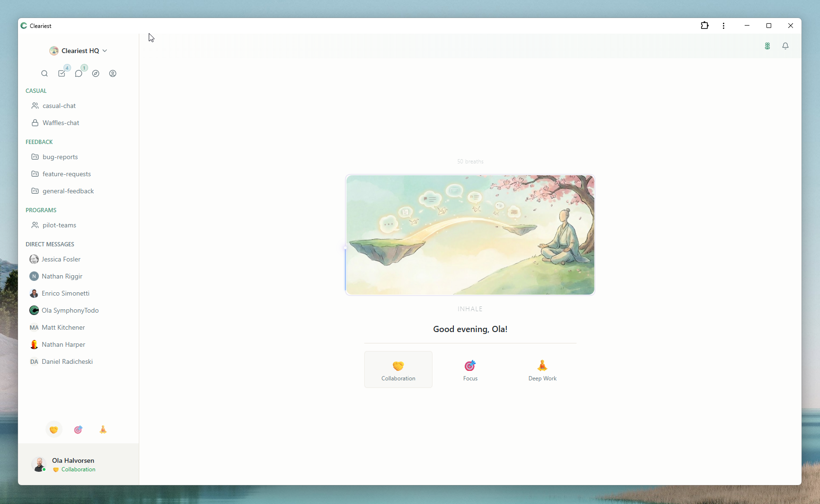Click the PROGRAMS section header
The image size is (820, 504).
41,210
